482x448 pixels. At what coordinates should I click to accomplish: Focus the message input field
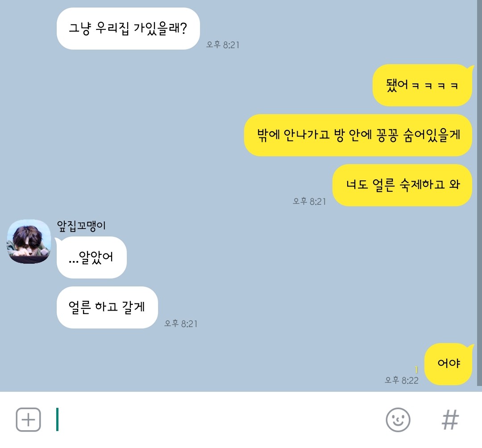[x=215, y=420]
